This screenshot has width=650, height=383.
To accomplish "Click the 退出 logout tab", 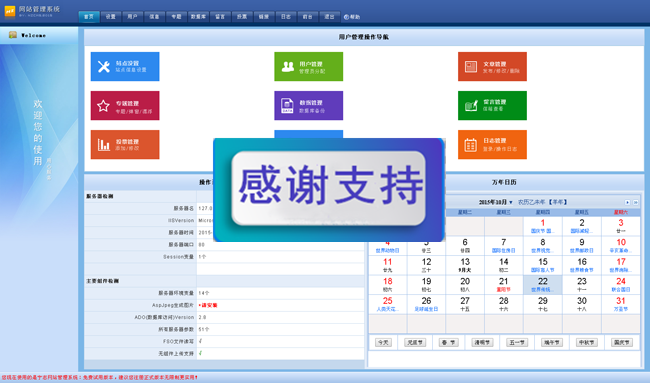I will [329, 17].
